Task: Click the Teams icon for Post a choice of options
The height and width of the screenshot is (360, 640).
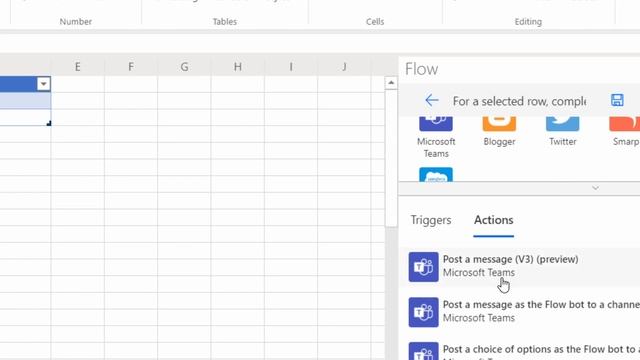Action: coord(423,351)
